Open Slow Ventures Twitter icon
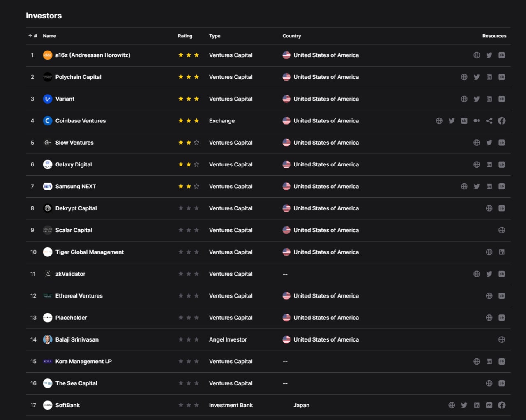This screenshot has width=526, height=420. tap(489, 143)
